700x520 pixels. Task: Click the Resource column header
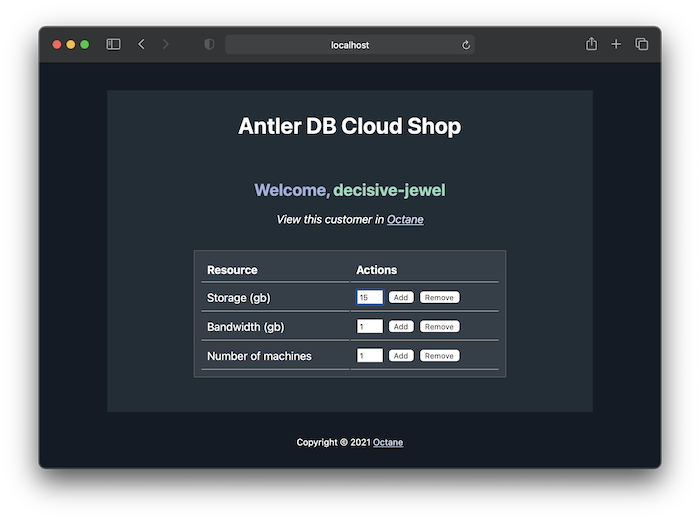[x=232, y=270]
